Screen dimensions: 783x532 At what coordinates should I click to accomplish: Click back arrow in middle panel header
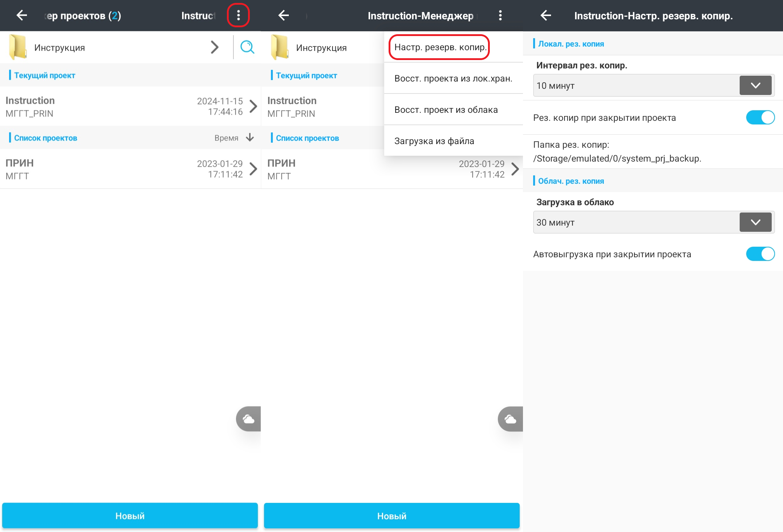click(283, 15)
